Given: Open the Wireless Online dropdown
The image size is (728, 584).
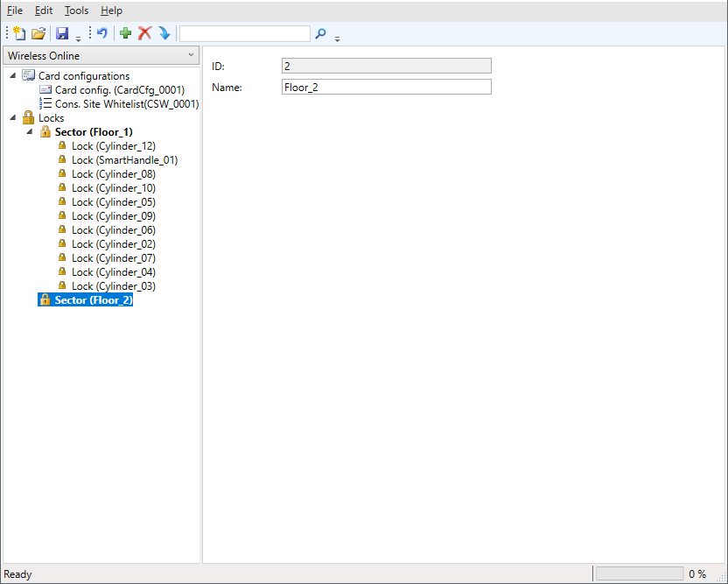Looking at the screenshot, I should (x=101, y=55).
